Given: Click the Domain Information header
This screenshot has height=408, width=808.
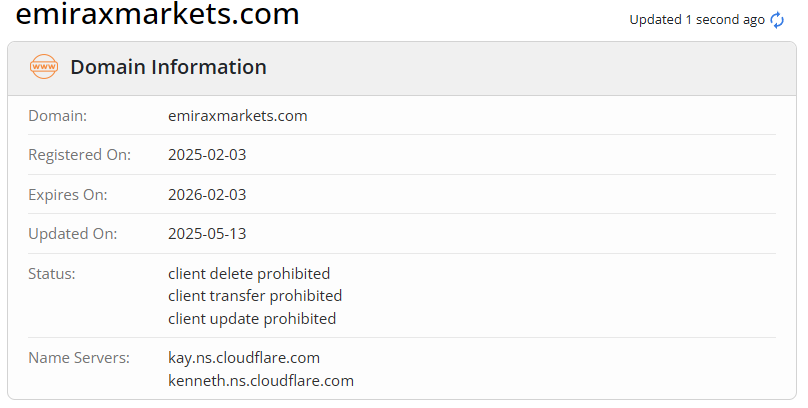Looking at the screenshot, I should pos(168,68).
